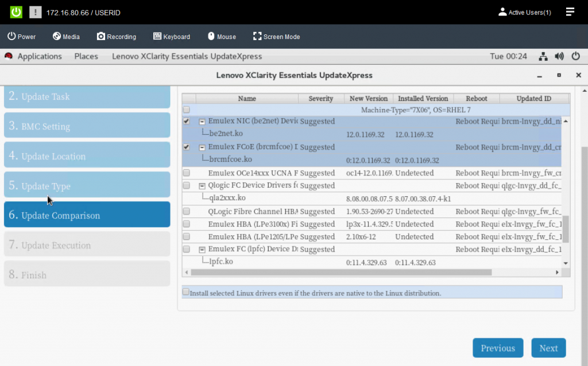Click the Next button
Screen dimensions: 588x366
[548, 348]
